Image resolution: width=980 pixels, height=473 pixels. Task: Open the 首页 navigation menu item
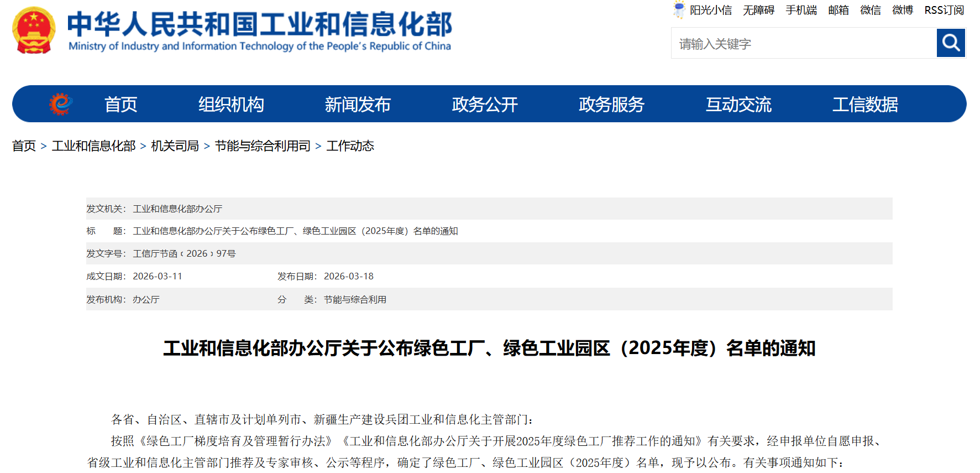click(x=120, y=104)
